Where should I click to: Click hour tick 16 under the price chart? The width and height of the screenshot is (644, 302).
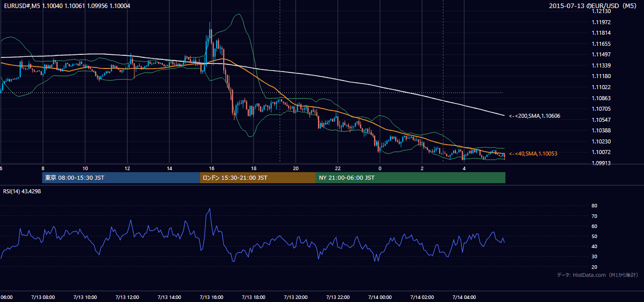point(211,168)
